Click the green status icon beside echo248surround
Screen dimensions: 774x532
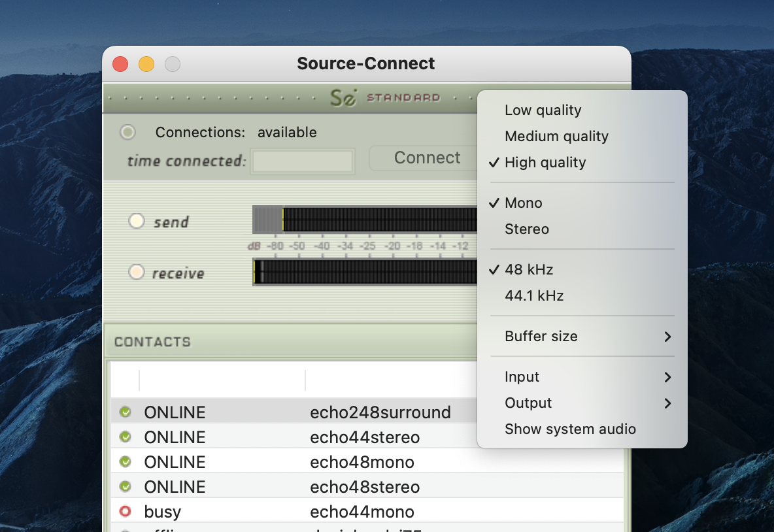click(x=126, y=412)
